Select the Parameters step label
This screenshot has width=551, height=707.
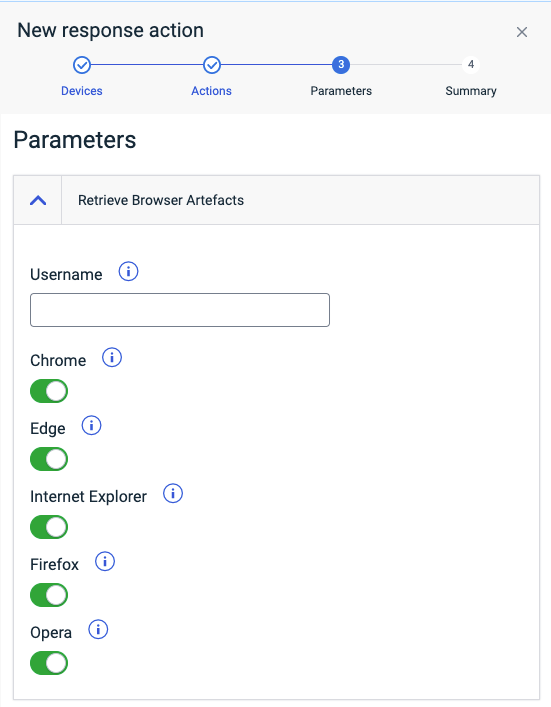click(341, 91)
